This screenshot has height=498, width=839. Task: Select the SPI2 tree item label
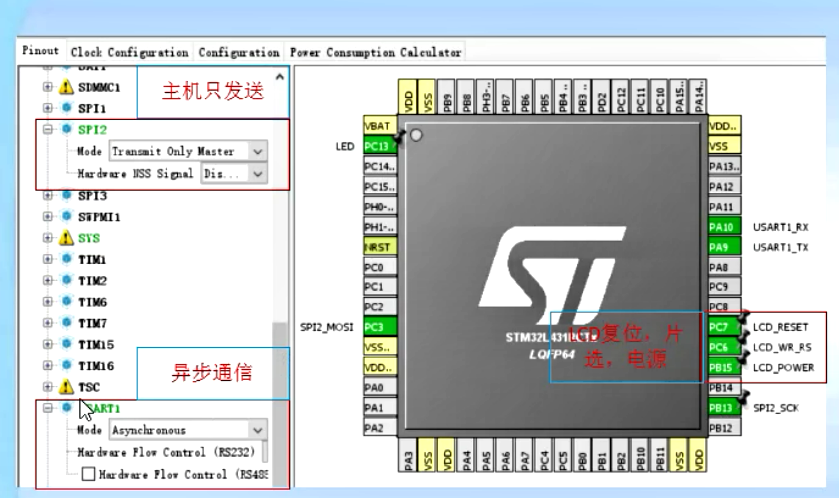pos(93,130)
